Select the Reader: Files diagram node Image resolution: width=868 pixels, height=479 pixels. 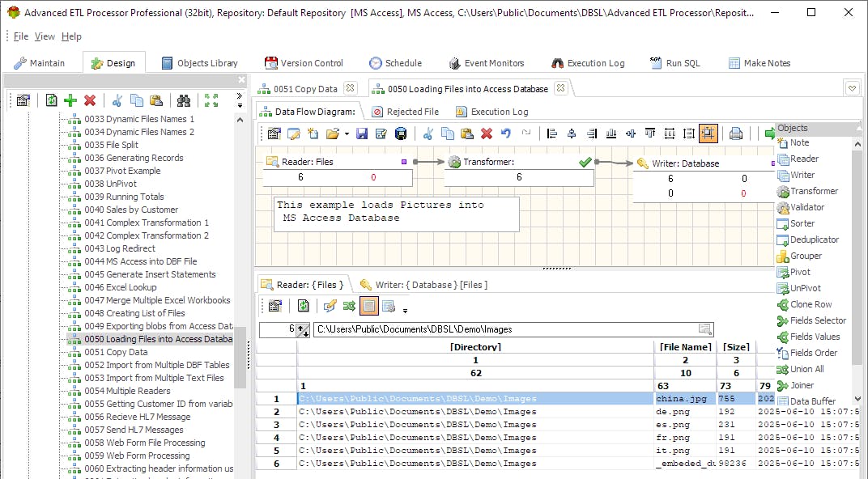coord(337,170)
